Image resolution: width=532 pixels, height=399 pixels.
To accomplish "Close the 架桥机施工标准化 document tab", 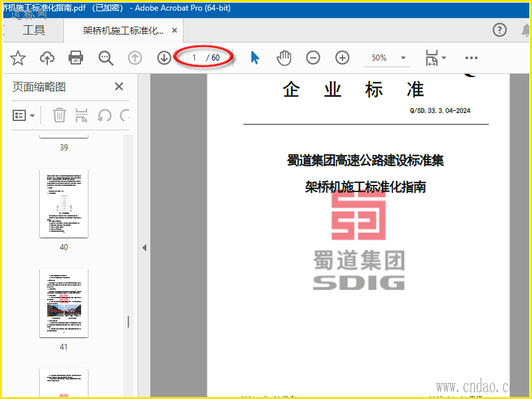I will [x=174, y=31].
